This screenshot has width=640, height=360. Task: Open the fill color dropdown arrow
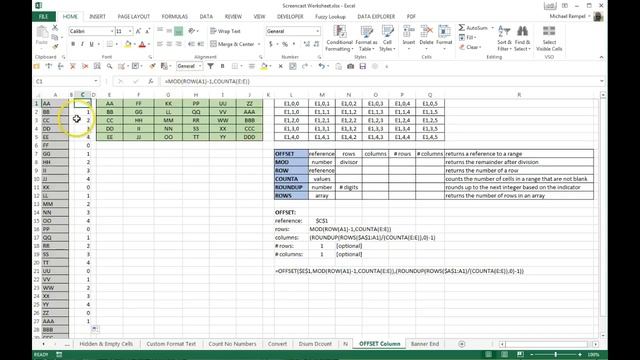134,44
